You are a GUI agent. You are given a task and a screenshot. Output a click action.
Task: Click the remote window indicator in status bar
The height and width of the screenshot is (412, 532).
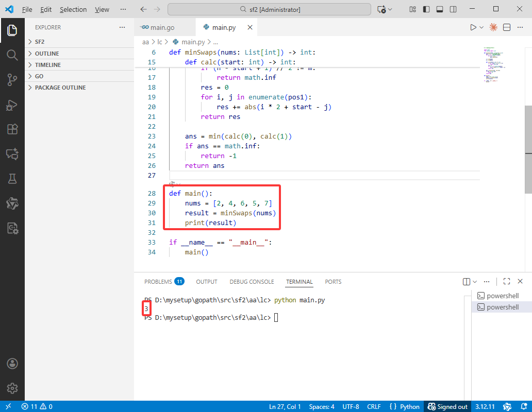coord(8,406)
